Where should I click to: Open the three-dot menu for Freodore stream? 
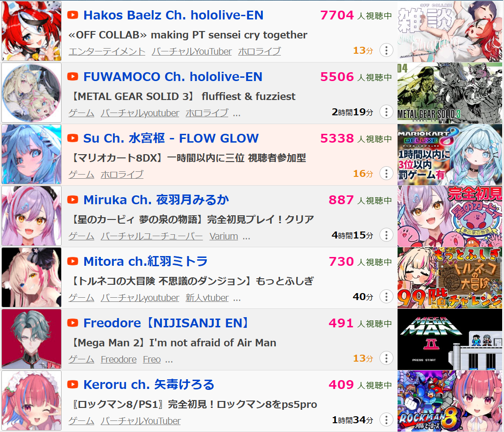(x=386, y=358)
